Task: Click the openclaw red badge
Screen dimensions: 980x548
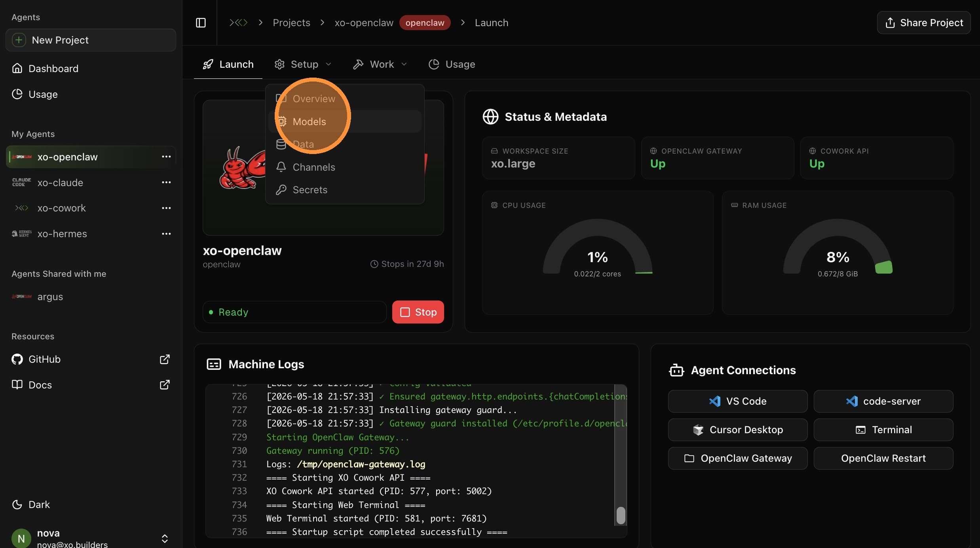Action: (425, 23)
